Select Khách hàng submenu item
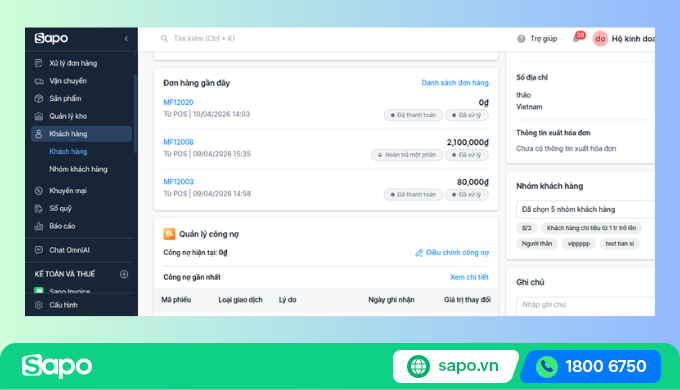 [x=68, y=151]
